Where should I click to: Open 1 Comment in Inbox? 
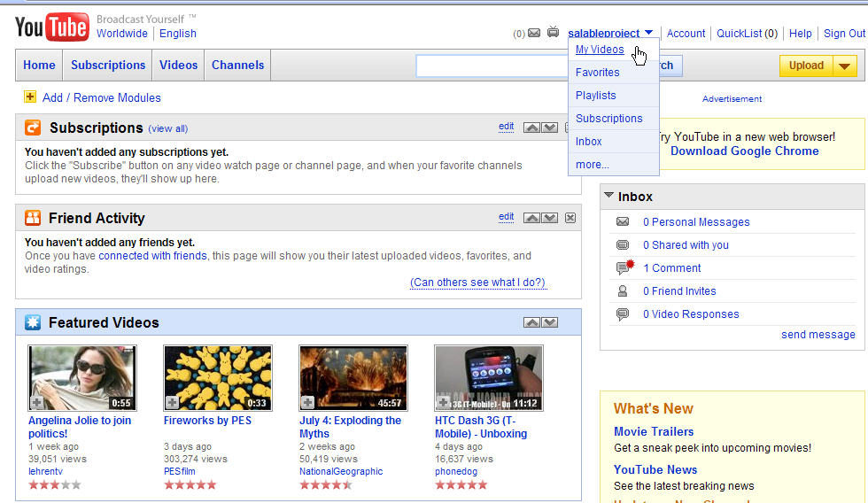(x=671, y=267)
